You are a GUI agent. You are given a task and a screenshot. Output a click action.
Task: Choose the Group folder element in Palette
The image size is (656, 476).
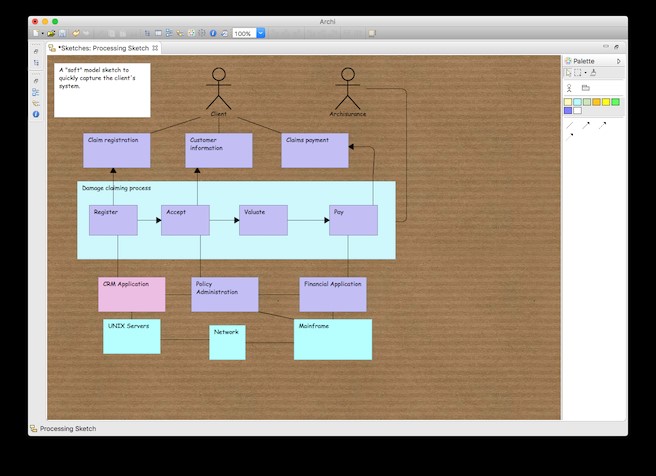[x=585, y=88]
